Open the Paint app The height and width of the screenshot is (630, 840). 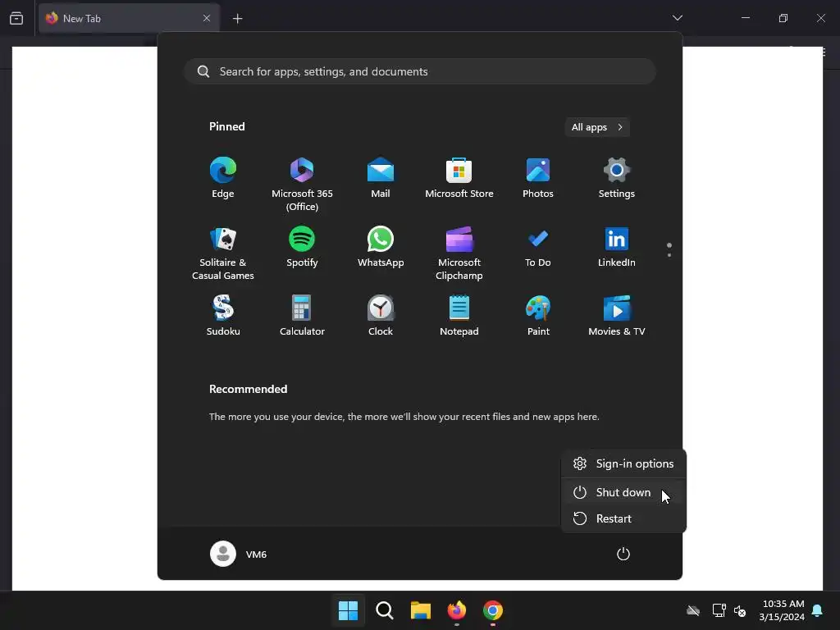coord(538,316)
